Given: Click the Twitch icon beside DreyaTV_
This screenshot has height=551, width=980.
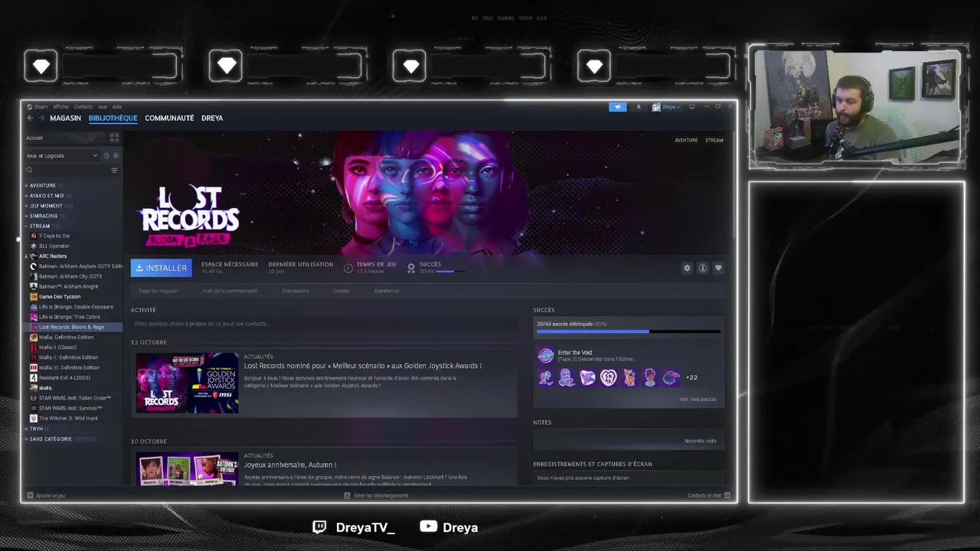Looking at the screenshot, I should (320, 527).
